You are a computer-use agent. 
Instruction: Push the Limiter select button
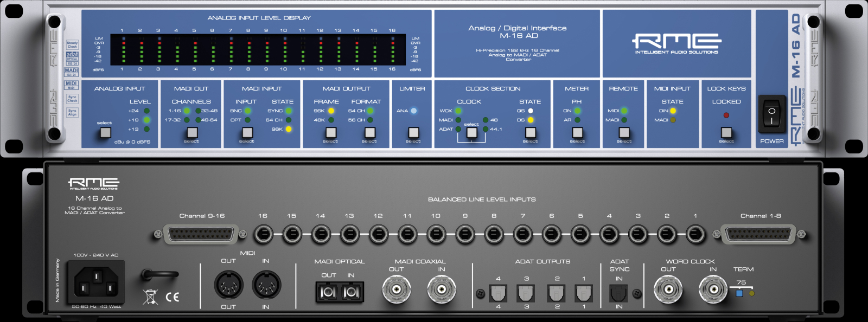413,132
